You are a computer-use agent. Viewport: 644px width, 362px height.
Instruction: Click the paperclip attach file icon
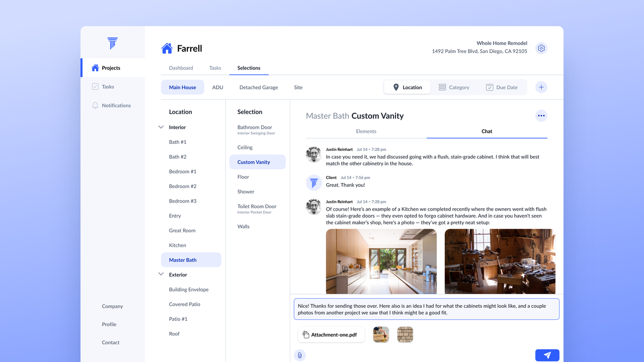pos(300,355)
